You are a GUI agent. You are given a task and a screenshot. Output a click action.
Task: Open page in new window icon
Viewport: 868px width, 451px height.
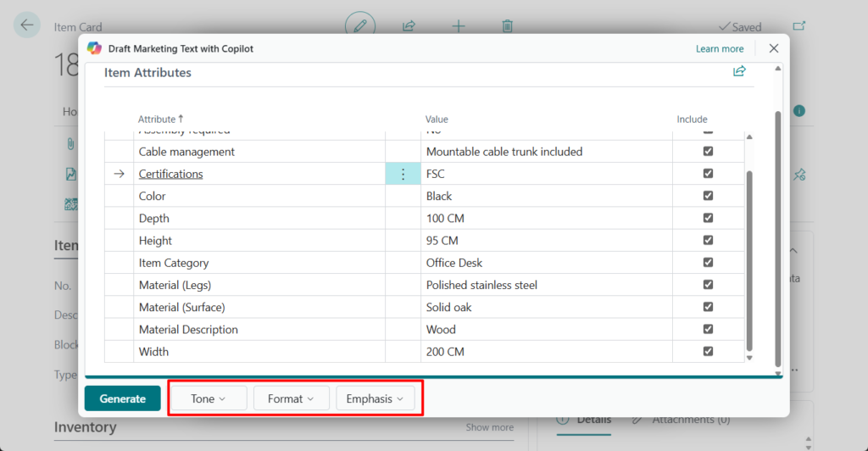click(x=798, y=26)
